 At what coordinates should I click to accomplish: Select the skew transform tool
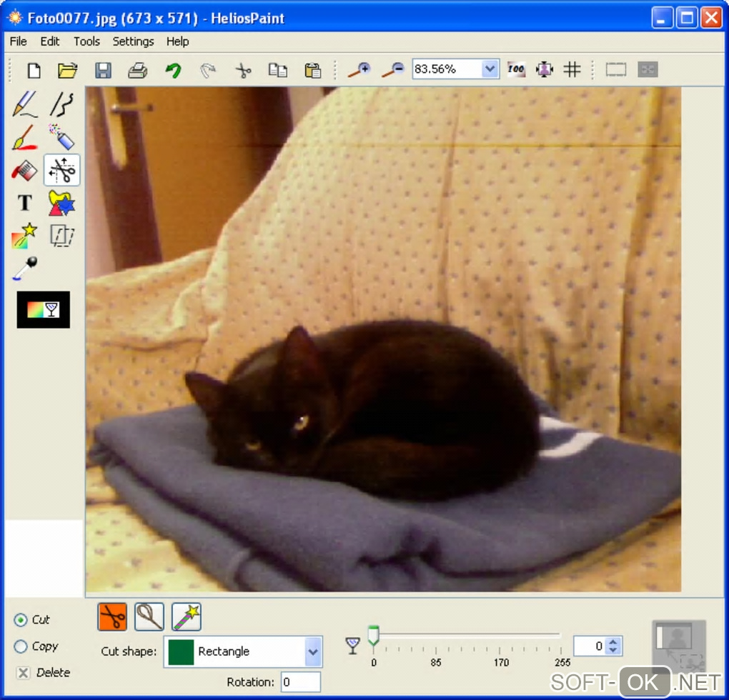tap(62, 236)
